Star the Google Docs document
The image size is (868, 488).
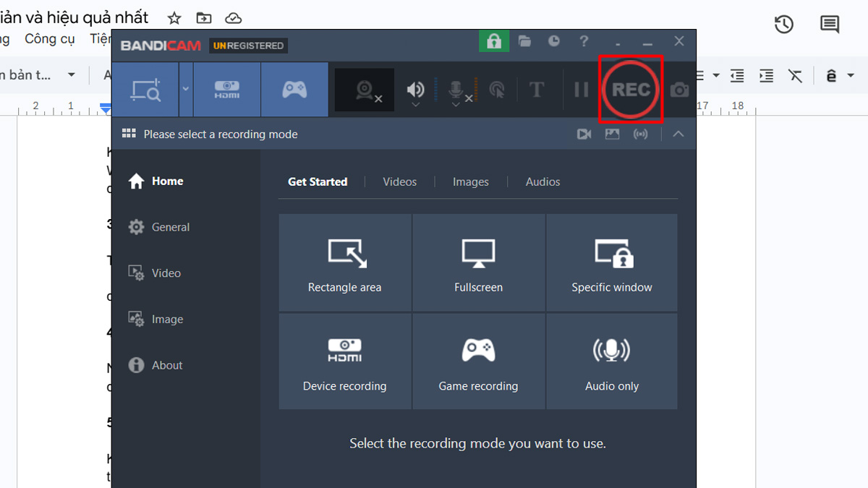click(x=174, y=18)
